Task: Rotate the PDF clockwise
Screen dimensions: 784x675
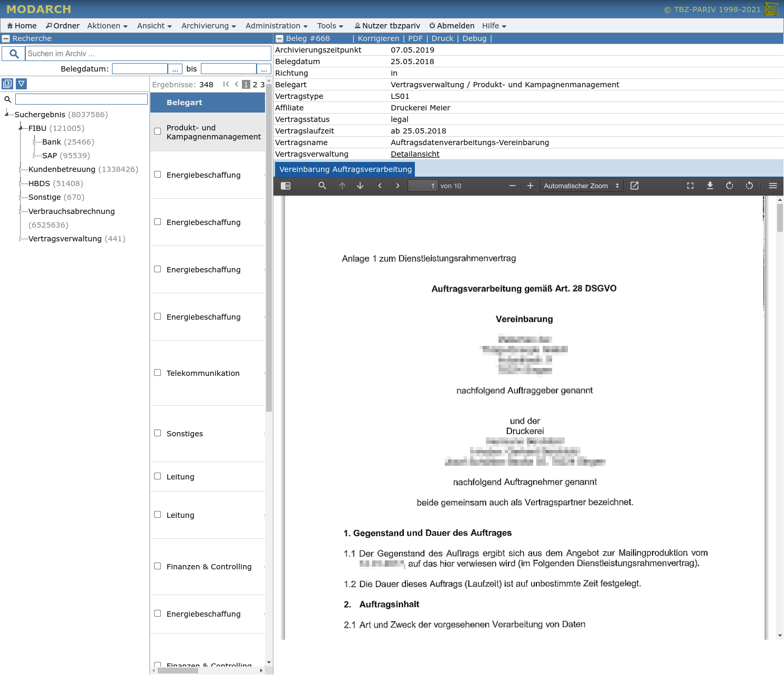Action: click(x=729, y=186)
